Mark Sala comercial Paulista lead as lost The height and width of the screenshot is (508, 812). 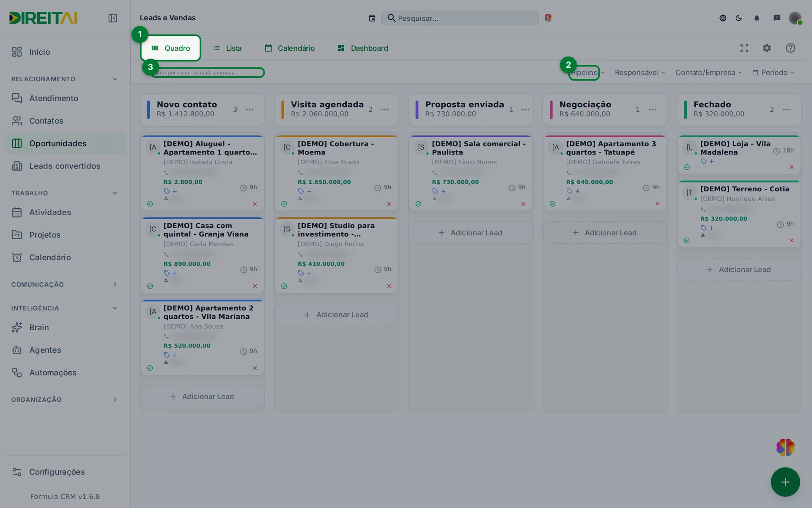pyautogui.click(x=523, y=204)
